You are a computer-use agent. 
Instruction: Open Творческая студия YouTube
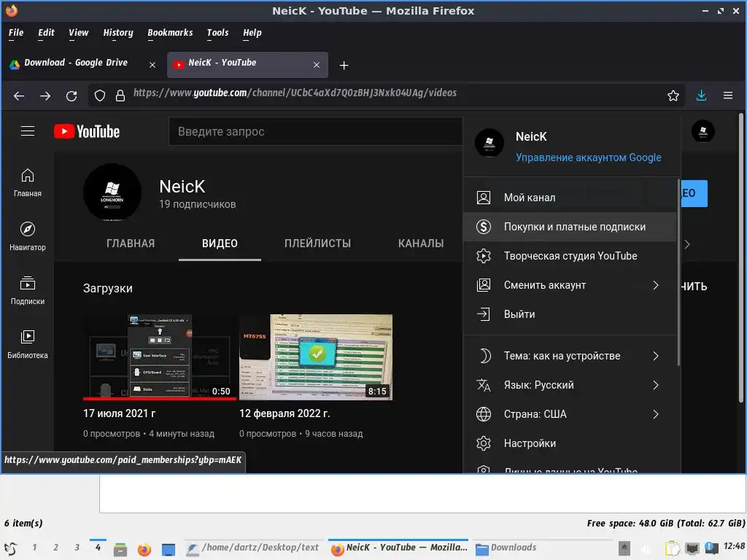[x=570, y=256]
